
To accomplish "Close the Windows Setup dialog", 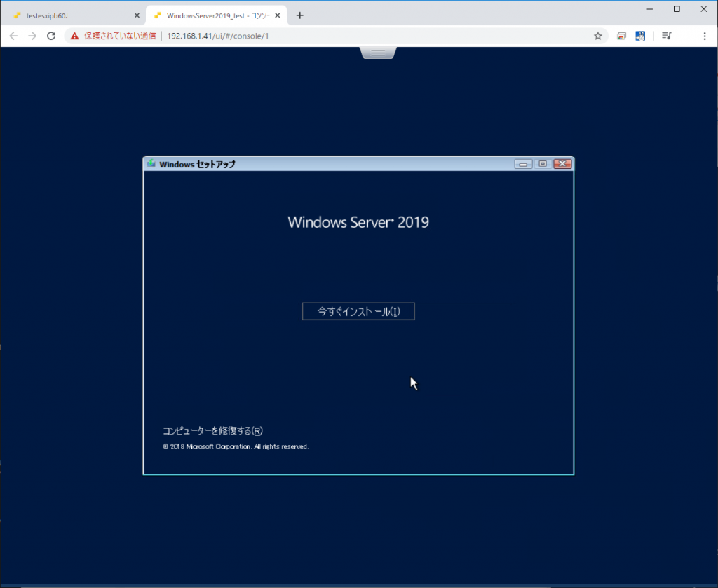I will [562, 164].
